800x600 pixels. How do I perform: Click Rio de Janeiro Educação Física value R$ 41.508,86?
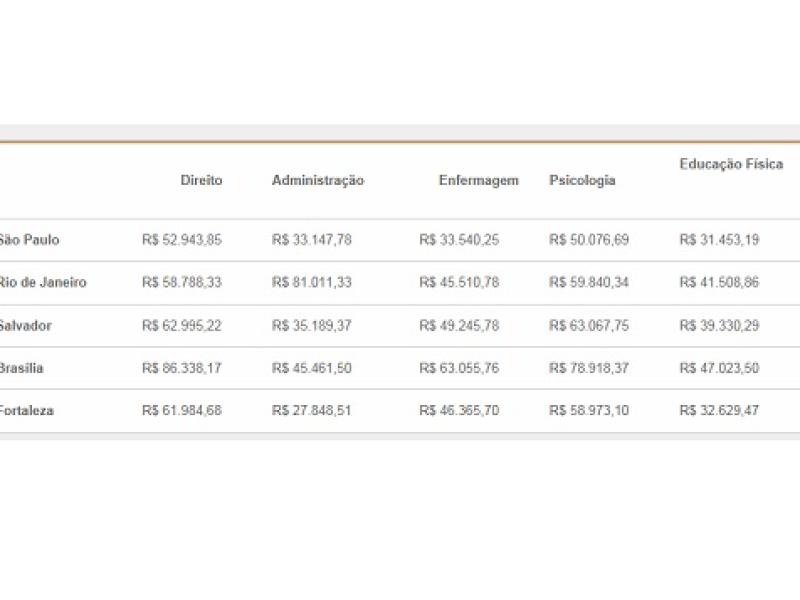(719, 283)
